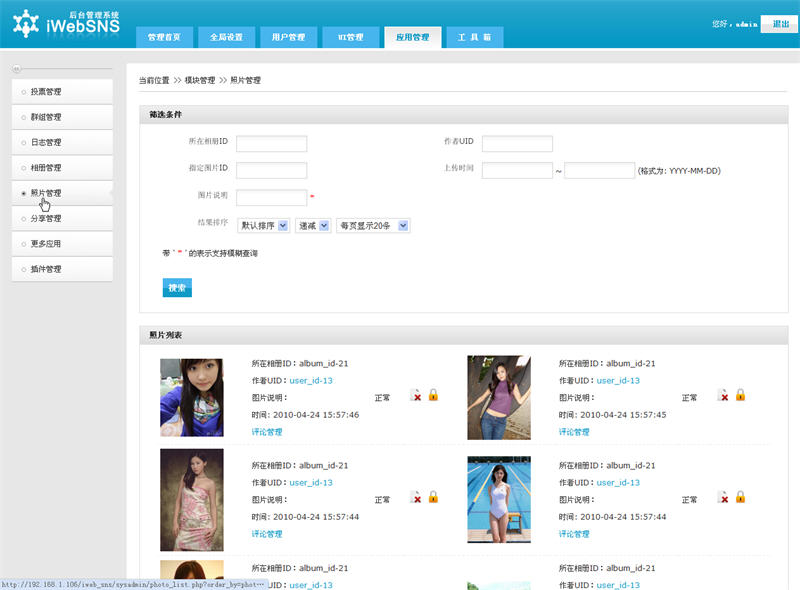
Task: Open 更多应用 in the sidebar
Action: point(62,244)
